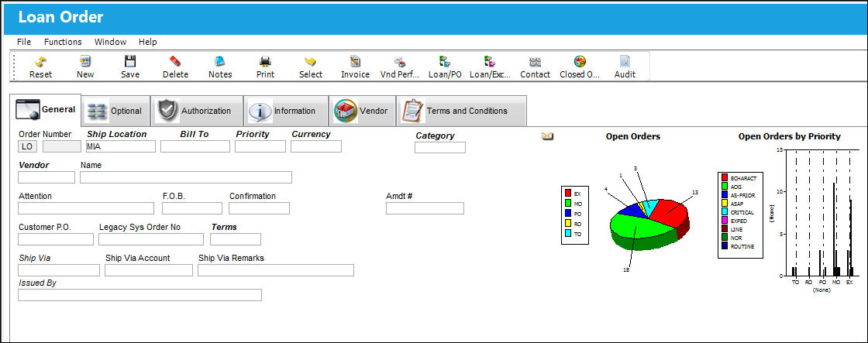
Task: Click the Priority input field
Action: tap(260, 146)
